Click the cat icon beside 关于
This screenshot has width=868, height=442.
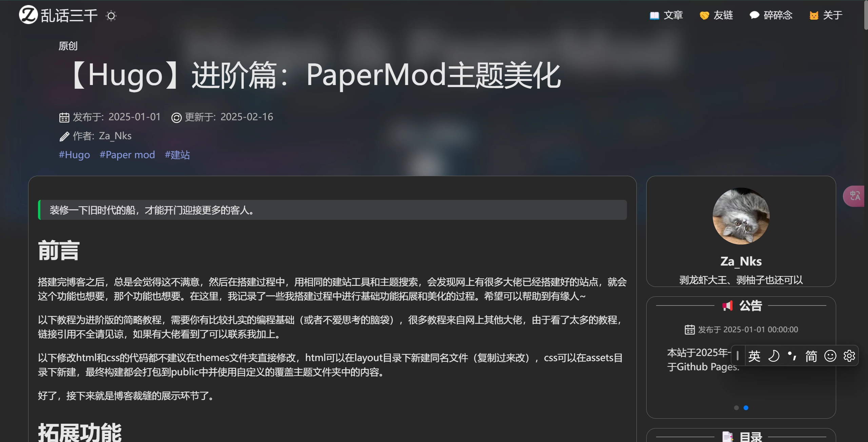pyautogui.click(x=814, y=16)
